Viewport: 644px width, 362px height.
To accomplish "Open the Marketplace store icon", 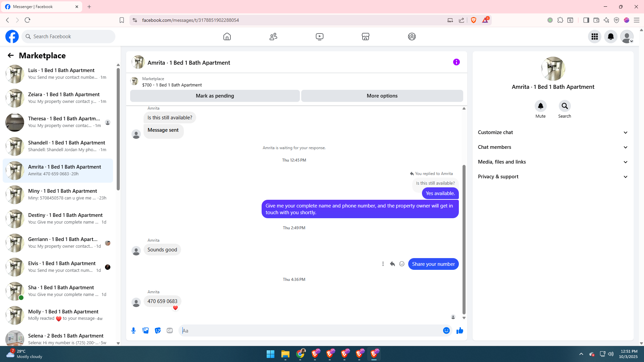I will point(366,37).
